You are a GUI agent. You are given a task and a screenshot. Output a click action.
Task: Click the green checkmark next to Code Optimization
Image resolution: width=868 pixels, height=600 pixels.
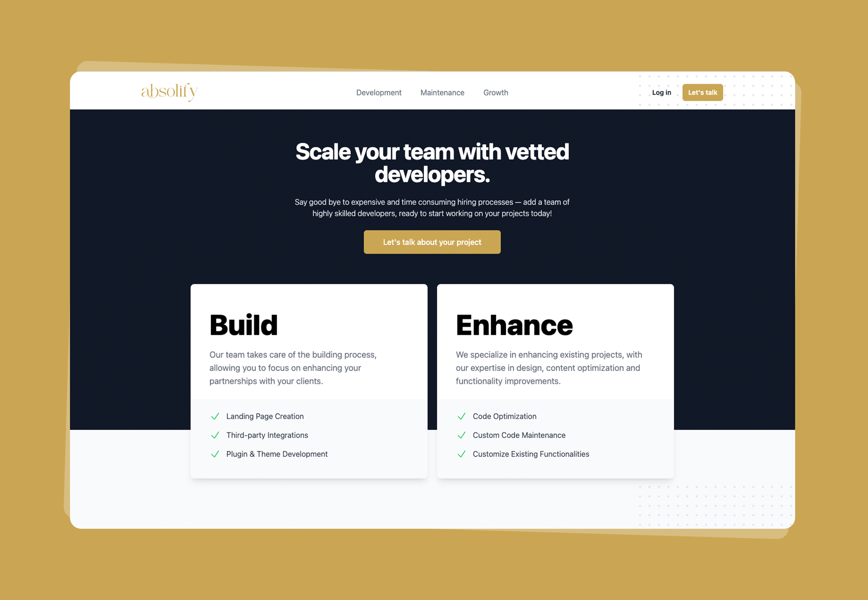[462, 416]
